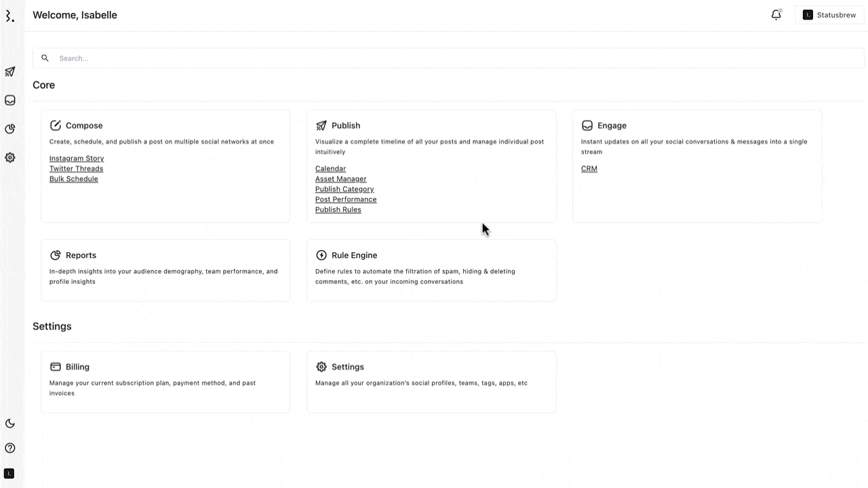This screenshot has width=868, height=488.
Task: Open the notifications bell
Action: pos(776,15)
